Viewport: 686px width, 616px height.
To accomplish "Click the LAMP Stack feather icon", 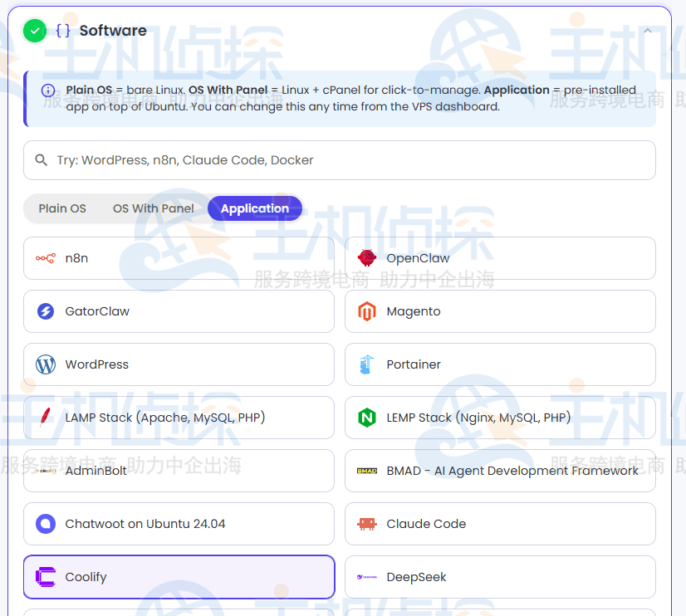I will tap(45, 418).
